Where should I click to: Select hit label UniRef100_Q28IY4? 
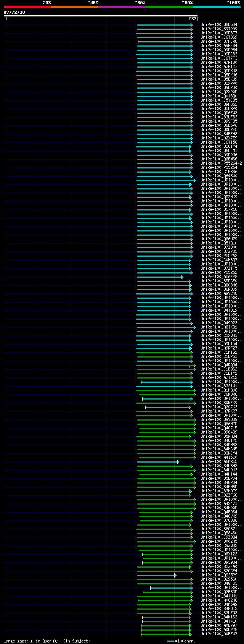pyautogui.click(x=219, y=146)
